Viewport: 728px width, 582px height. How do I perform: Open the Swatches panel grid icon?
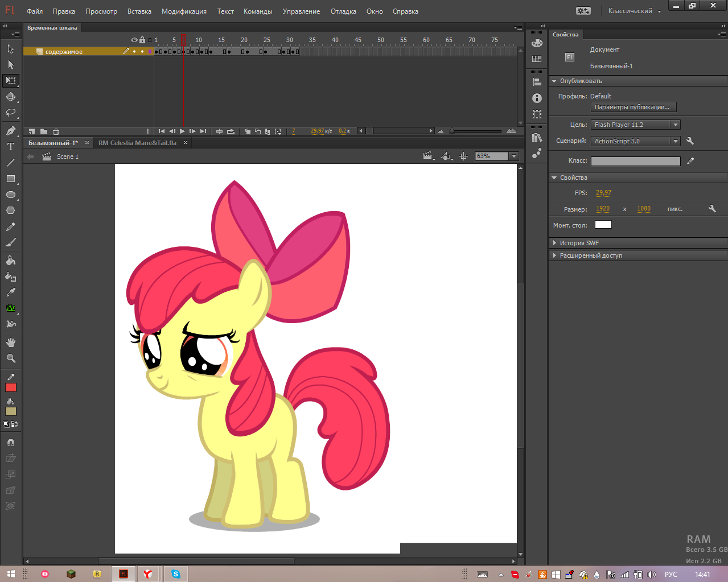(x=537, y=59)
